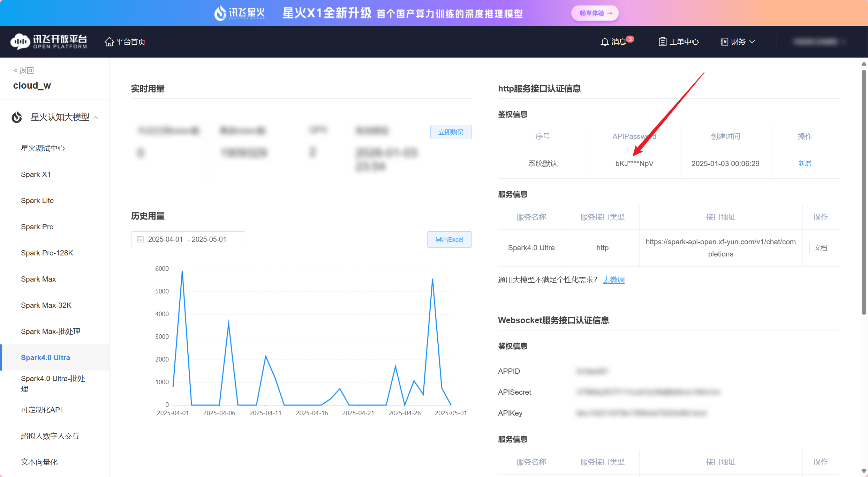
Task: Open 可定制化API in sidebar
Action: tap(41, 410)
